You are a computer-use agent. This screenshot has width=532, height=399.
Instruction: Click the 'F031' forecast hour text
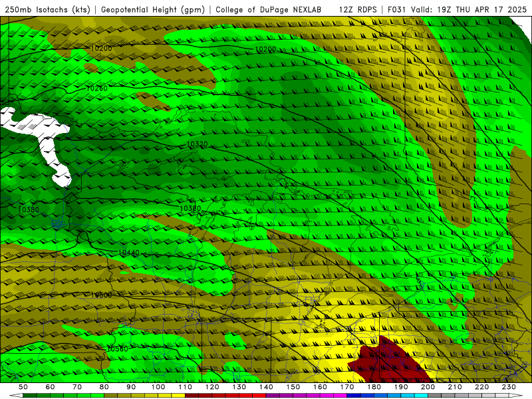point(397,9)
